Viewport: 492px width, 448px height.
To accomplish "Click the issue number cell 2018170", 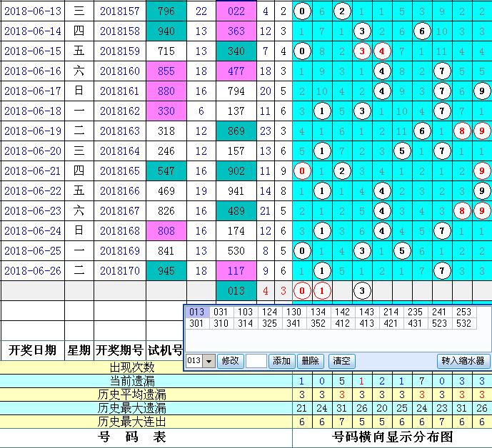I will (120, 270).
